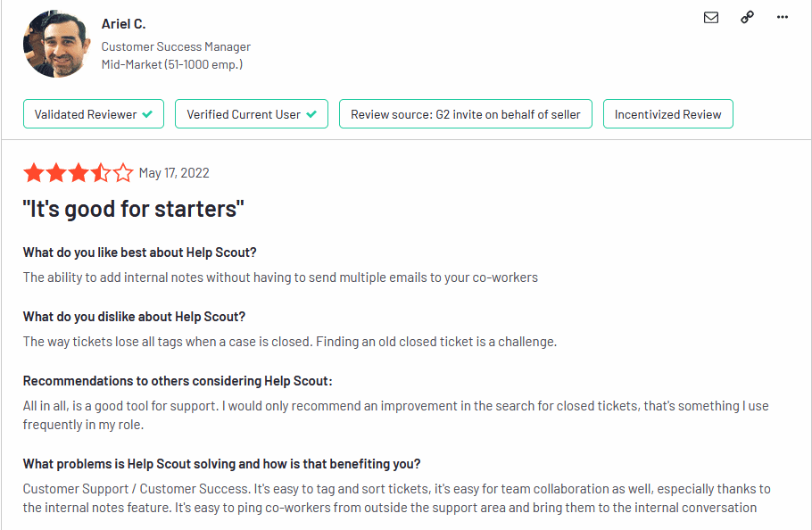Screen dimensions: 812x530
Task: Click the Validated Reviewer badge
Action: pyautogui.click(x=94, y=114)
